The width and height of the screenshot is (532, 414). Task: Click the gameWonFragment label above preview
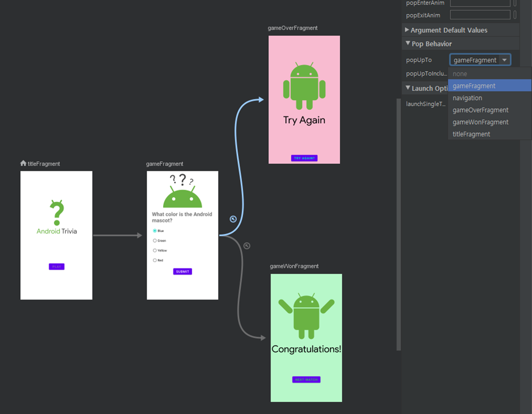coord(294,266)
